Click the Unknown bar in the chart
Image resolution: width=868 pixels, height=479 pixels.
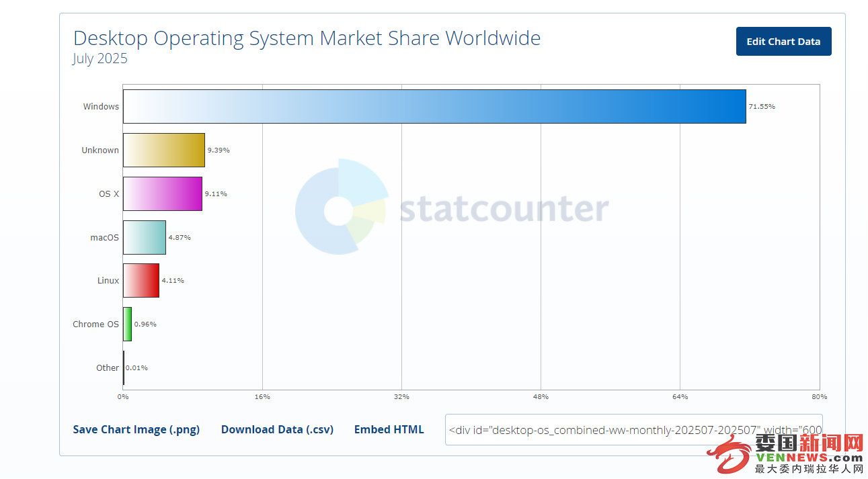point(164,150)
